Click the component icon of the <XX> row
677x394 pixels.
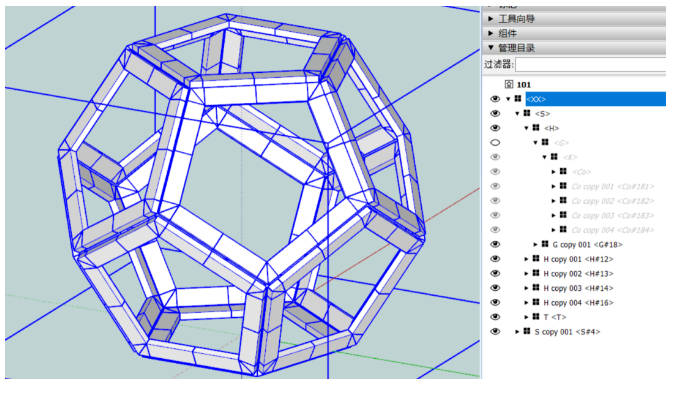coord(518,98)
